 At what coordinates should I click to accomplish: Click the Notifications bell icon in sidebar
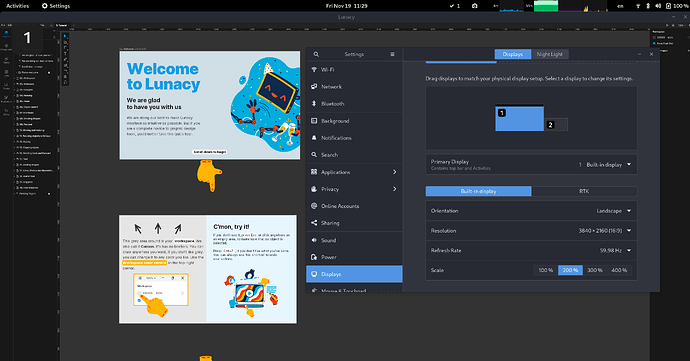tap(314, 138)
